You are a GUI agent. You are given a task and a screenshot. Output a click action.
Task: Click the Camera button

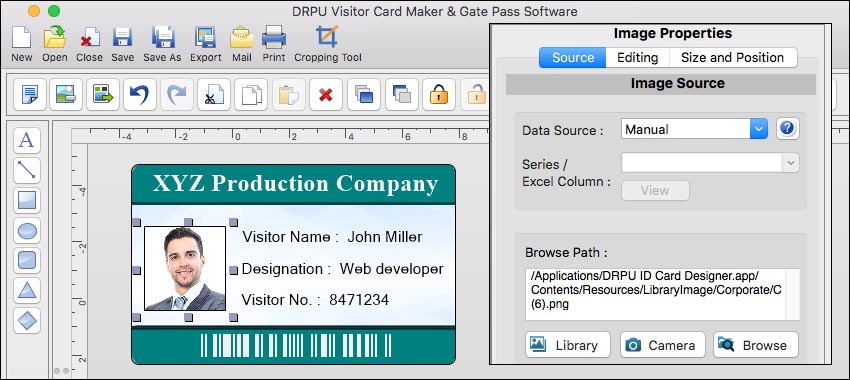point(662,345)
